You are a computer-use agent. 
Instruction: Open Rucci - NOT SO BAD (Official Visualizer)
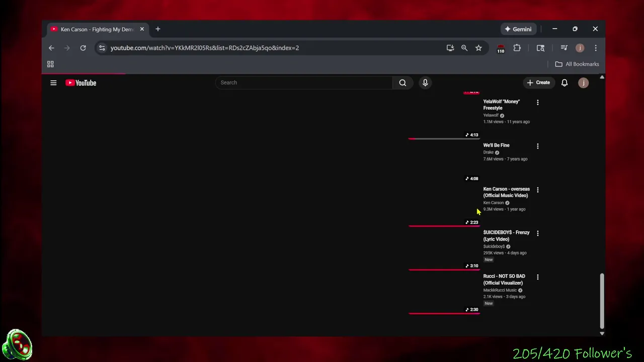504,280
